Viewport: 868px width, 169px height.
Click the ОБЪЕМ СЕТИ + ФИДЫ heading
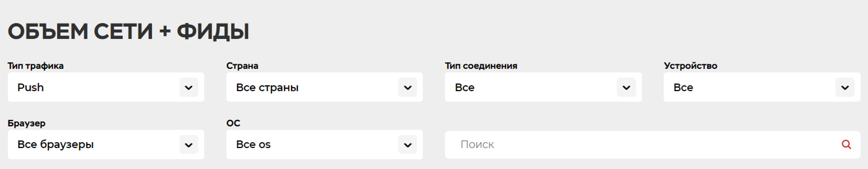tap(128, 32)
